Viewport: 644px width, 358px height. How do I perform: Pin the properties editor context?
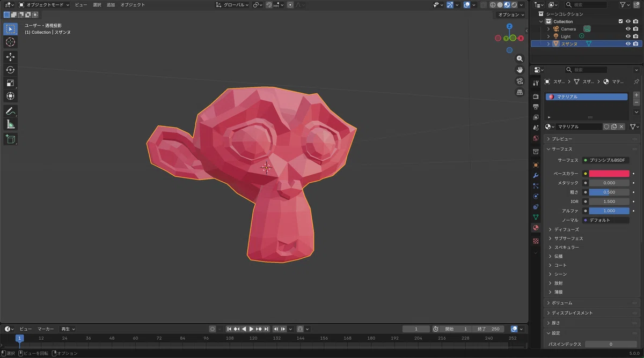pos(636,81)
